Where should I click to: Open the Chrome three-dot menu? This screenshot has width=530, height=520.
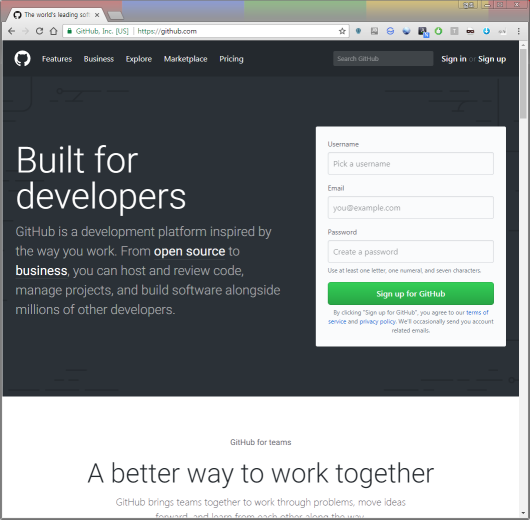pyautogui.click(x=519, y=31)
